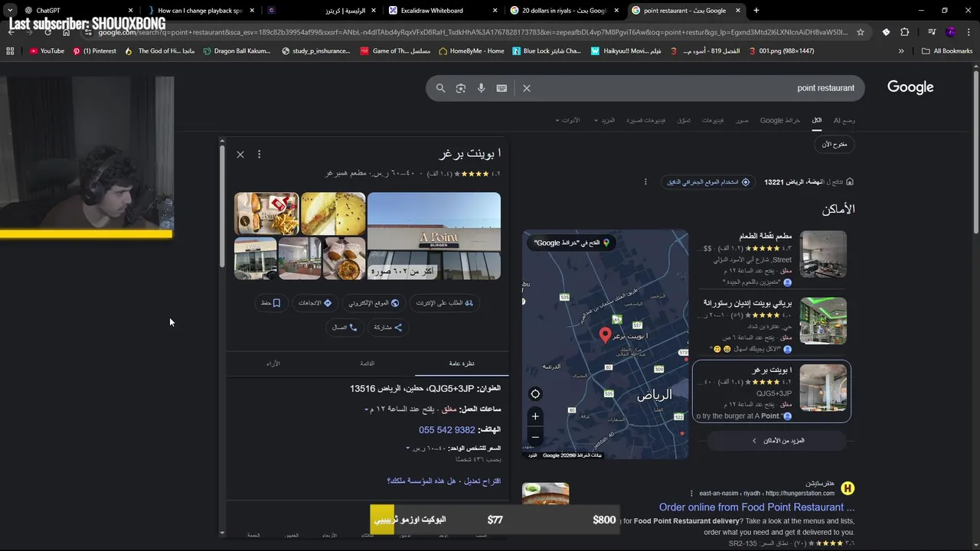
Task: Toggle the Open now (مفتوح الآن) filter chip
Action: click(x=835, y=145)
